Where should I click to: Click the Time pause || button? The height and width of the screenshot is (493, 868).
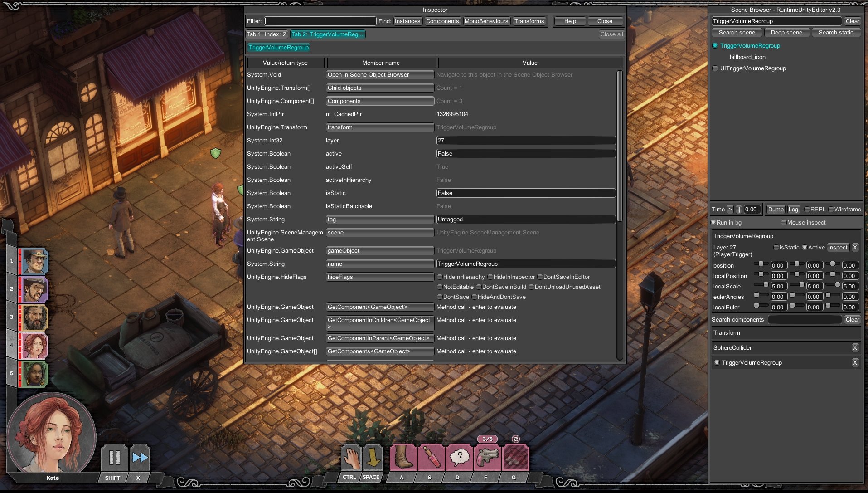(x=739, y=210)
